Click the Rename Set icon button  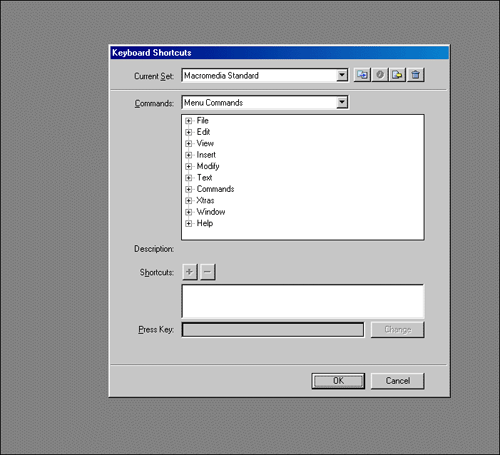coord(380,75)
